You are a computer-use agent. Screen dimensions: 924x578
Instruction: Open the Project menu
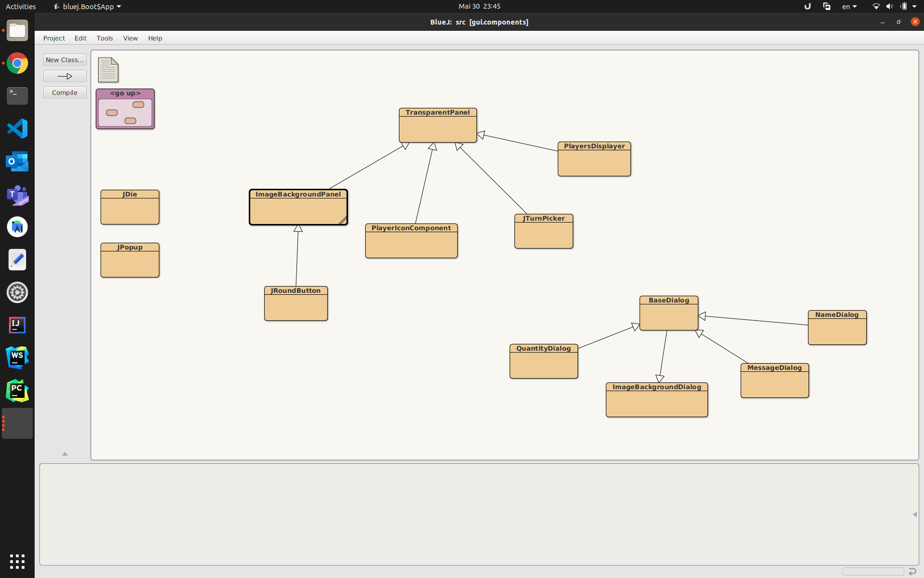tap(54, 38)
